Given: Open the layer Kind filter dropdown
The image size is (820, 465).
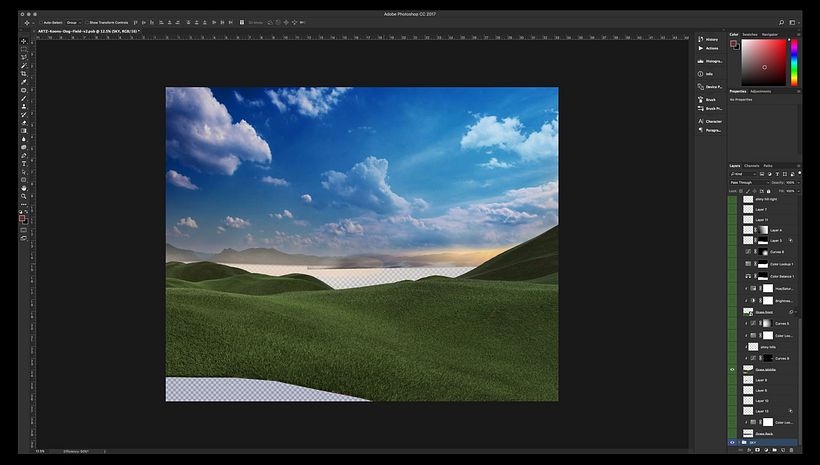Looking at the screenshot, I should pos(744,173).
